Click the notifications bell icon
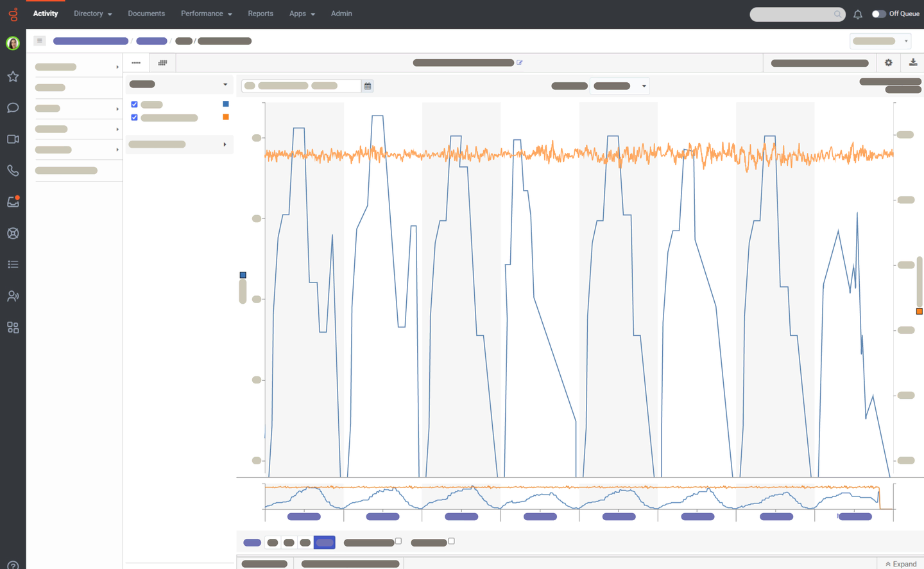 [x=857, y=14]
